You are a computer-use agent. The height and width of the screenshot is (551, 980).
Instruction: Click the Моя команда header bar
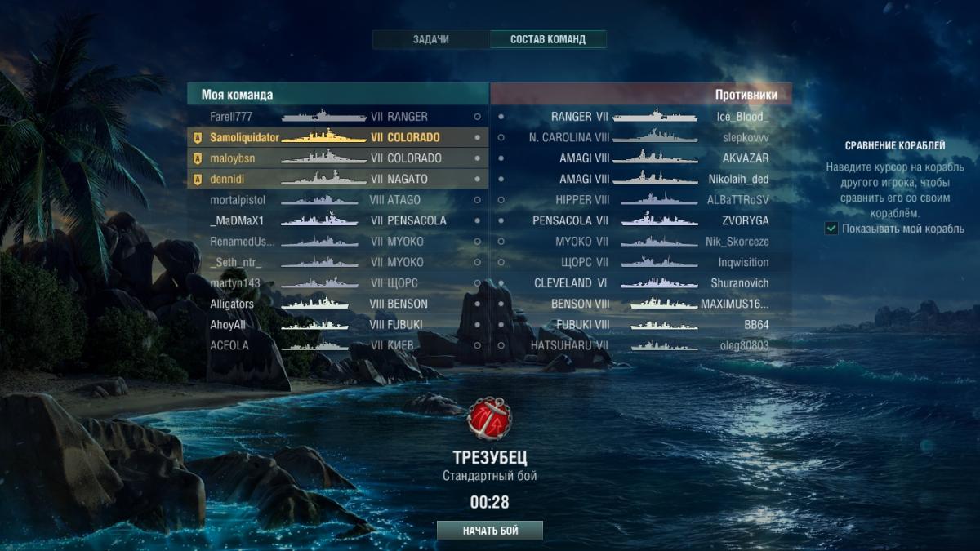tap(338, 94)
